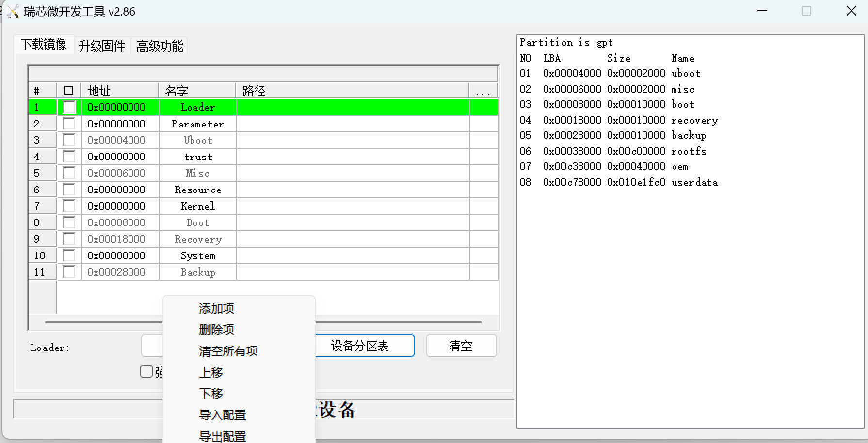Check the System row checkbox

coord(69,255)
